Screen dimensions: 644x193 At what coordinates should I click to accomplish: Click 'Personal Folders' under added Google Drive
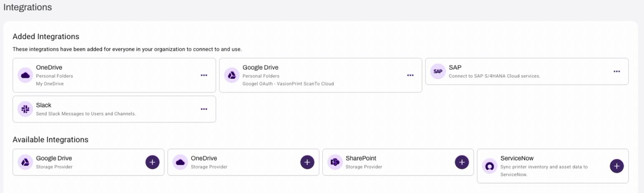coord(261,76)
